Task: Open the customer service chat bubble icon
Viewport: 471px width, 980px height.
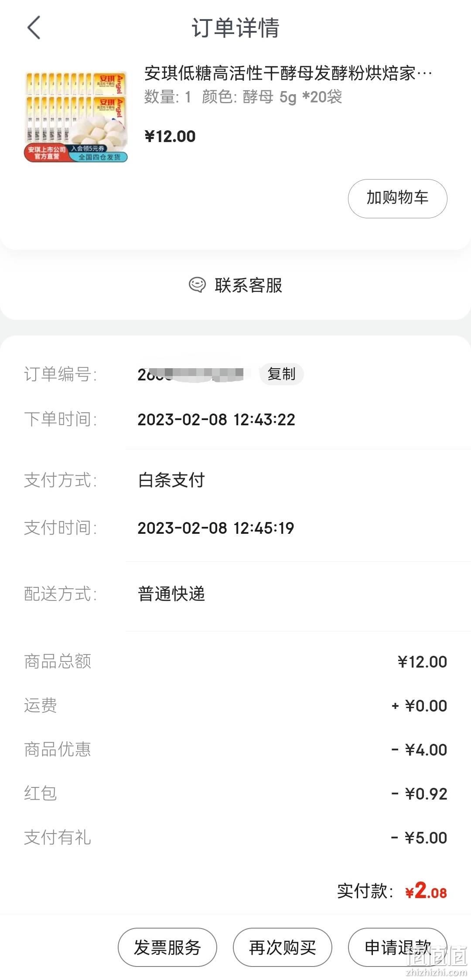Action: click(197, 285)
